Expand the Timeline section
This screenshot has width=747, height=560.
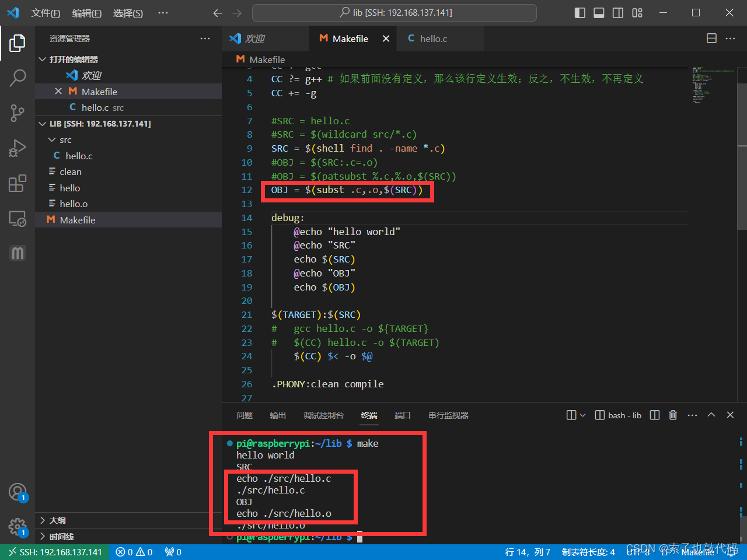coord(128,537)
